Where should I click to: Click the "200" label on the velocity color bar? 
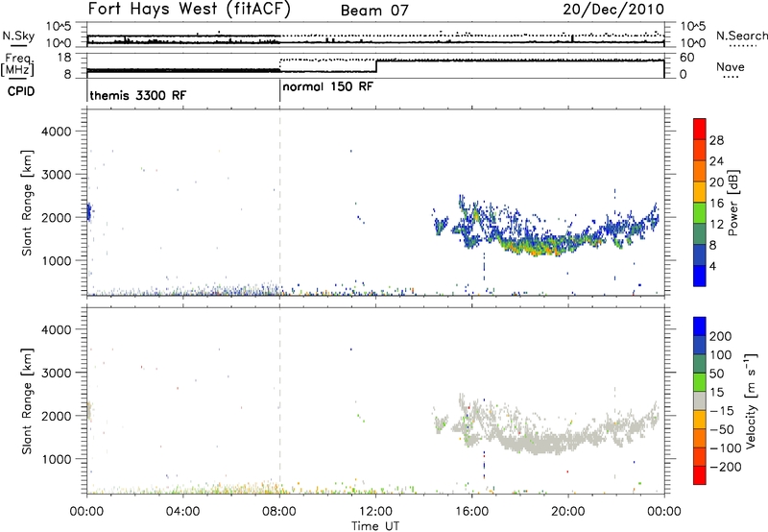point(721,336)
